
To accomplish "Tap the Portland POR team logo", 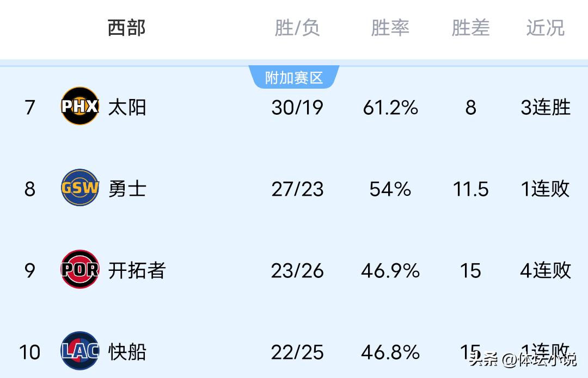I will [79, 269].
